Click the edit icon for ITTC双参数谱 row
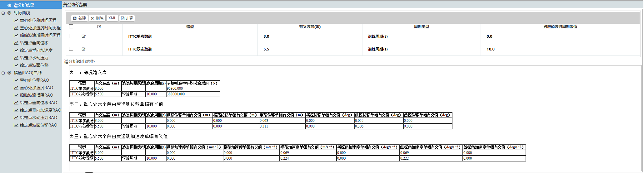Image resolution: width=644 pixels, height=173 pixels. (84, 49)
